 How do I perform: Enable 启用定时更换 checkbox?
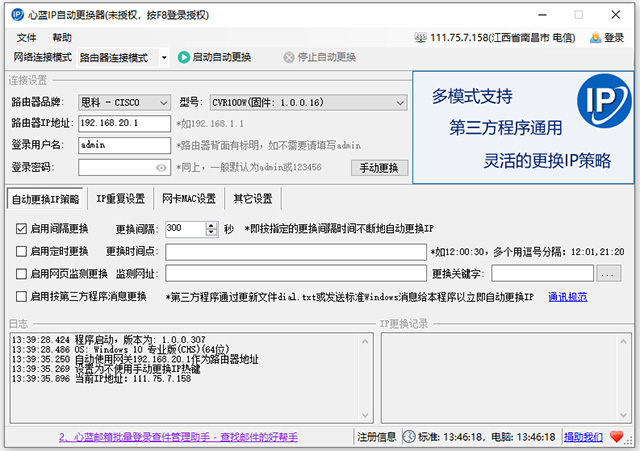[21, 251]
